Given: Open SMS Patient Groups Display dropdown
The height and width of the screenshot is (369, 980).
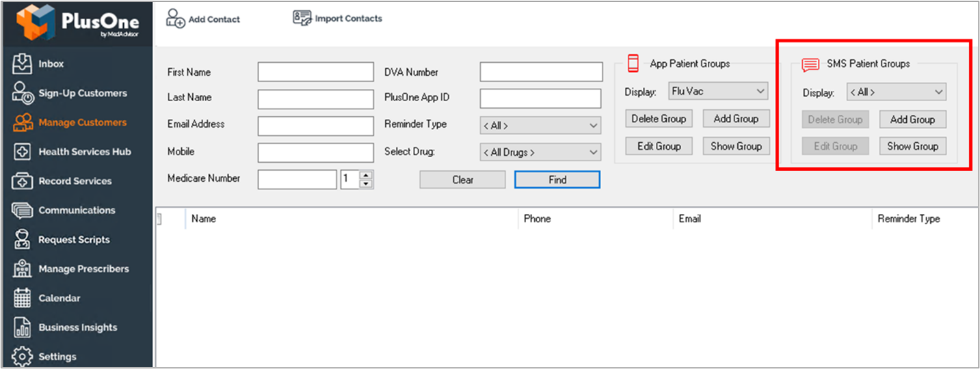Looking at the screenshot, I should pyautogui.click(x=896, y=92).
